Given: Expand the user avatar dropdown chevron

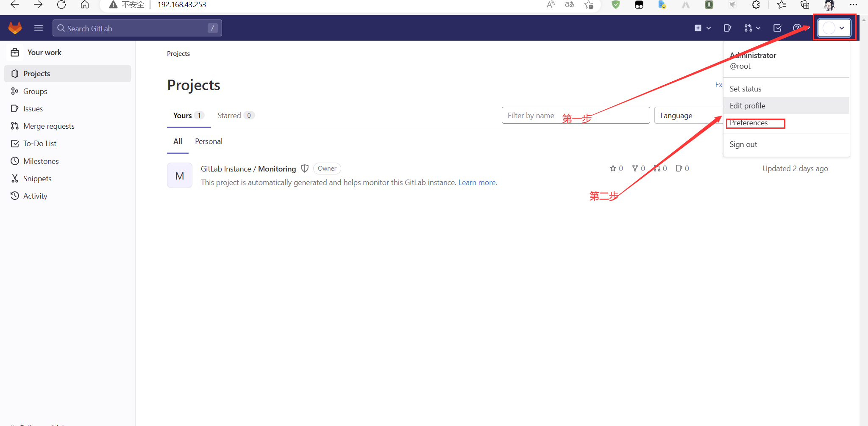Looking at the screenshot, I should [x=842, y=28].
